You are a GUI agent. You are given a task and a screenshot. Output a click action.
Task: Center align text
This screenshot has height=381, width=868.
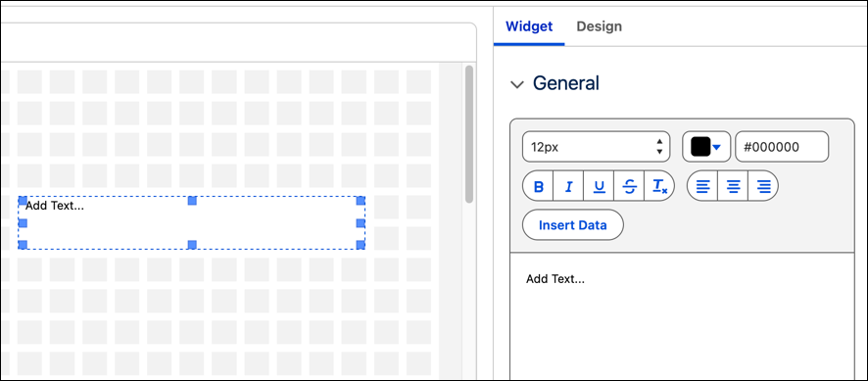pyautogui.click(x=733, y=186)
